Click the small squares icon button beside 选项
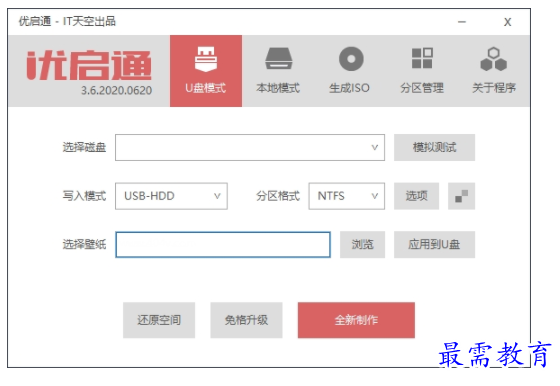The image size is (560, 386). 461,196
